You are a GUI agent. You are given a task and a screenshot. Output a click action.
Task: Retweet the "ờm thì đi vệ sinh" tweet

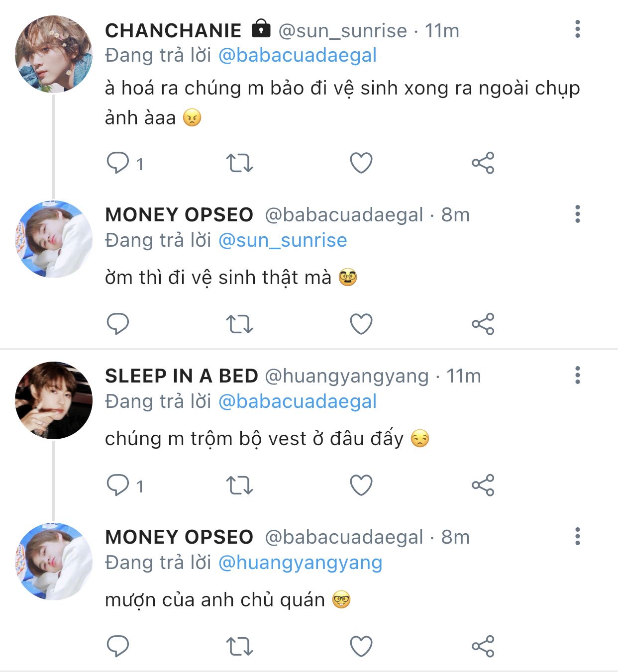[x=239, y=324]
